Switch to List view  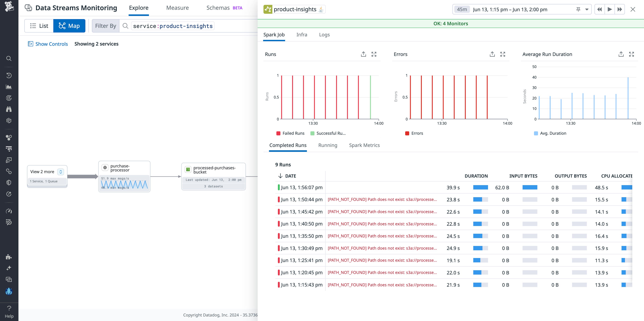click(39, 25)
